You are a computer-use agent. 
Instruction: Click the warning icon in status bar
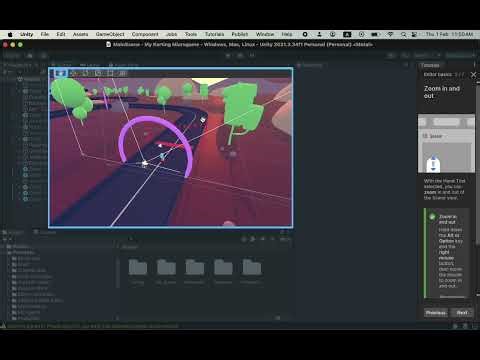coord(3,326)
